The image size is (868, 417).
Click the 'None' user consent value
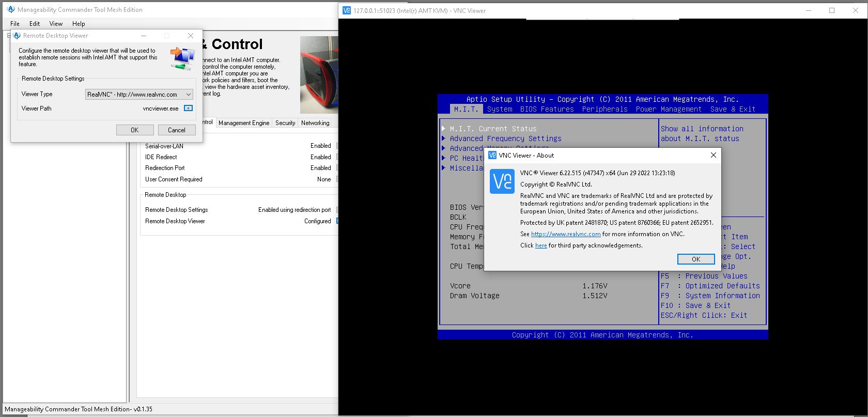click(x=324, y=179)
